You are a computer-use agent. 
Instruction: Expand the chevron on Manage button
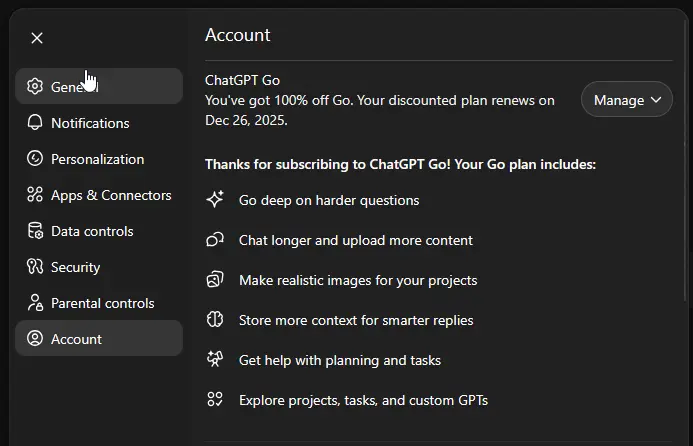tap(656, 100)
